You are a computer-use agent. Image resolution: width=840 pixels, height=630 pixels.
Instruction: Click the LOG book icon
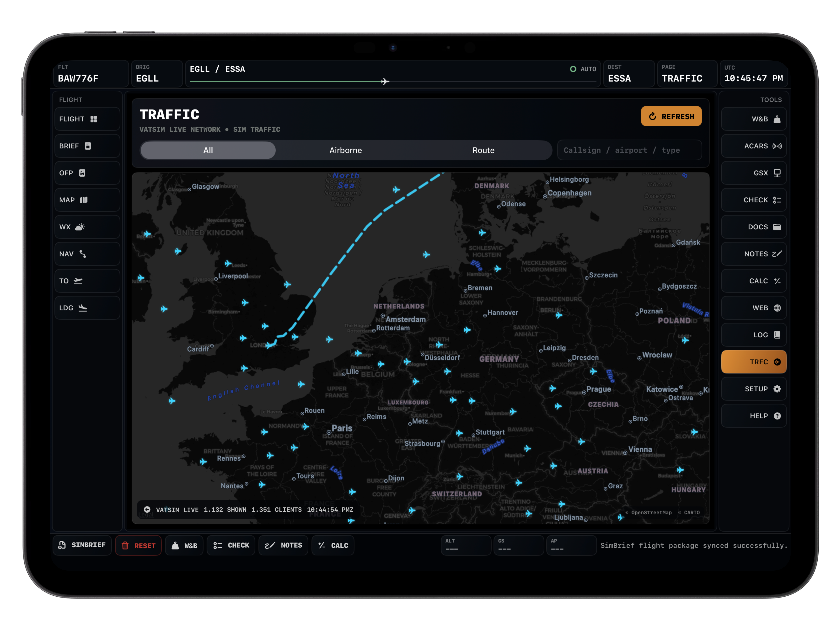[x=777, y=335]
